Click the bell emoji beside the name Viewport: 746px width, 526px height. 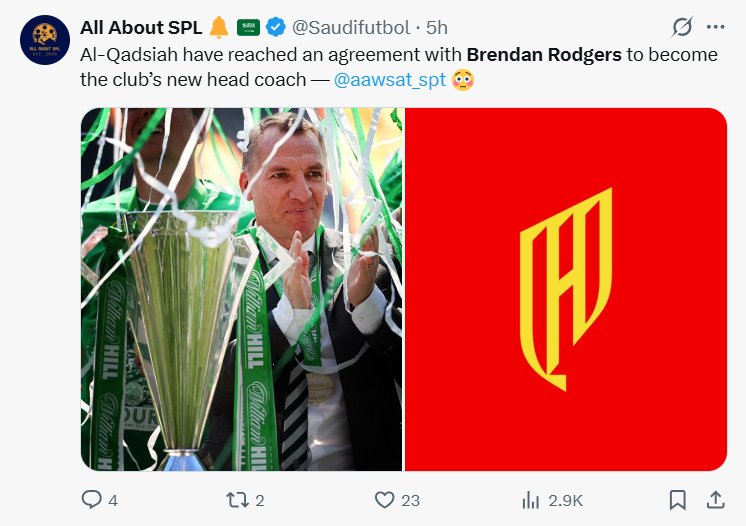(220, 27)
